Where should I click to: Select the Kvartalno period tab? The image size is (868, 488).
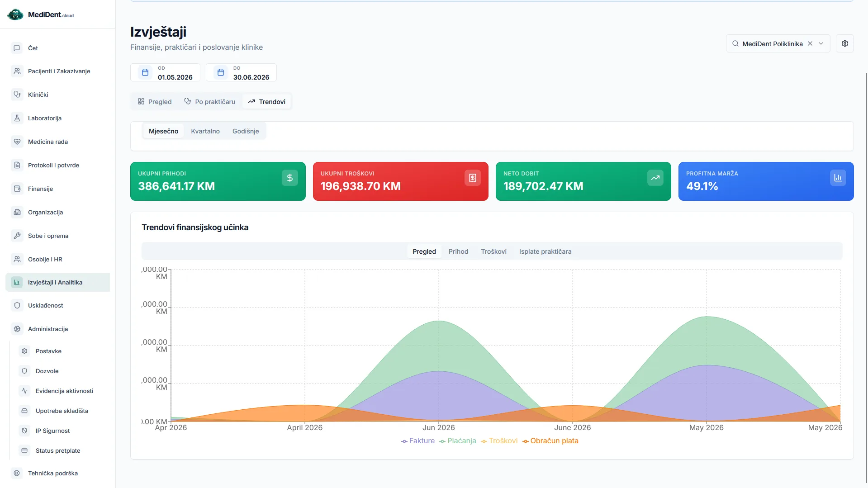click(205, 131)
